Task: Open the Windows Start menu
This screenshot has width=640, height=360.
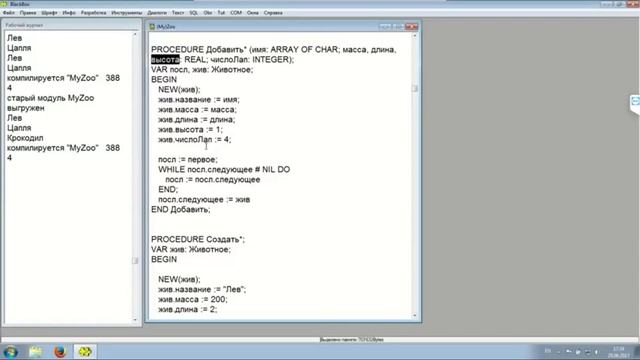Action: pos(10,351)
